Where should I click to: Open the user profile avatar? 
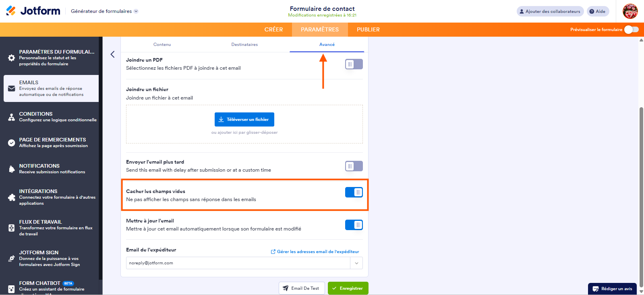tap(630, 11)
